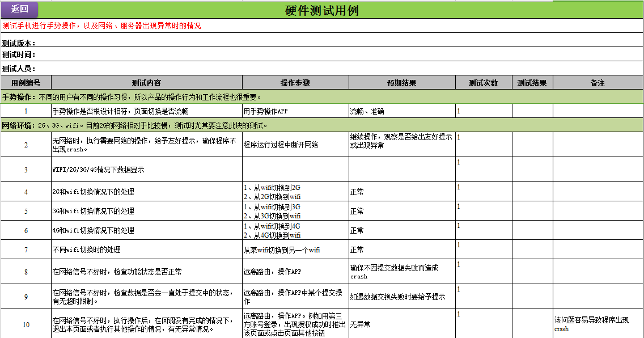Select the 不同wifi切换时的处理 cell
This screenshot has height=338, width=644.
[x=147, y=250]
